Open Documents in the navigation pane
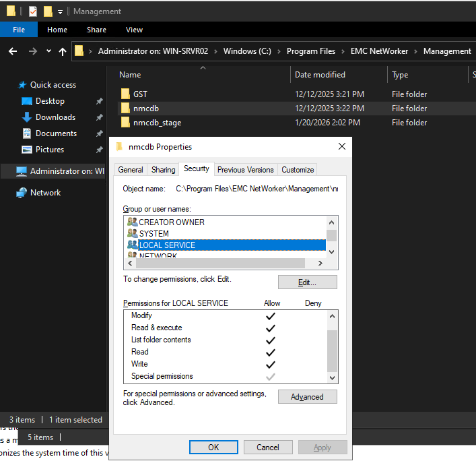Screen dimensions: 476x461 tap(56, 133)
